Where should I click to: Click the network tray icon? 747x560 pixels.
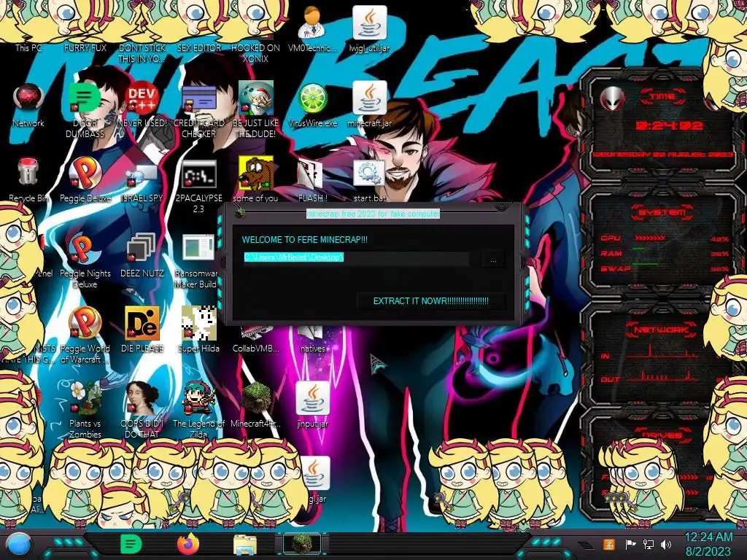click(x=649, y=544)
